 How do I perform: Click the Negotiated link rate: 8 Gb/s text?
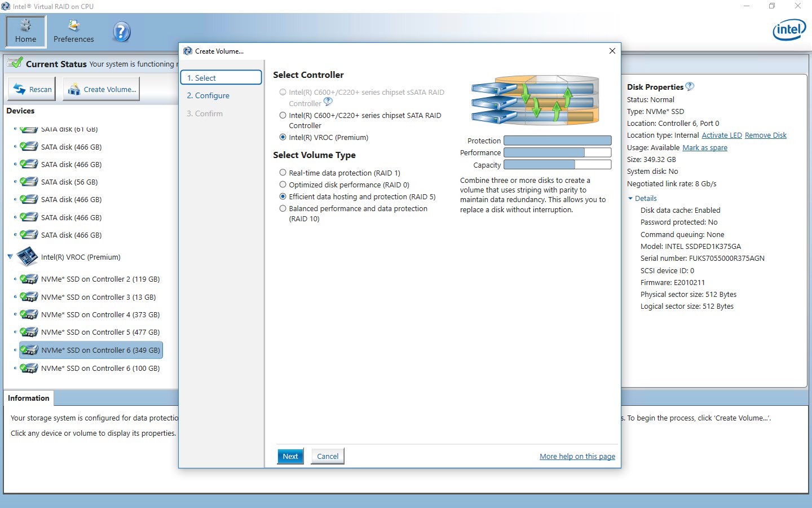coord(672,184)
